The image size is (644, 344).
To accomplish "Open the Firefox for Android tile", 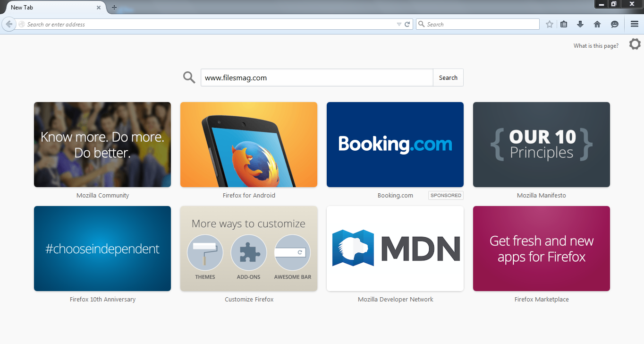I will [x=249, y=145].
